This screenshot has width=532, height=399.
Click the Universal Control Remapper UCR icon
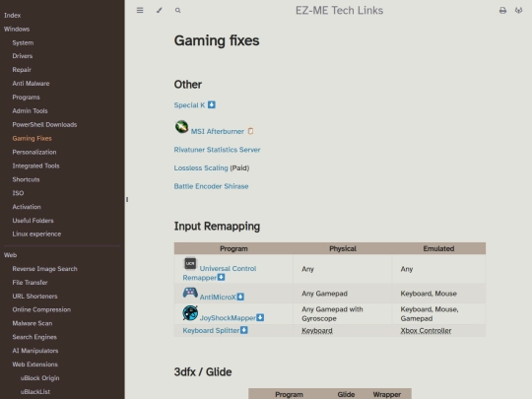pos(190,263)
